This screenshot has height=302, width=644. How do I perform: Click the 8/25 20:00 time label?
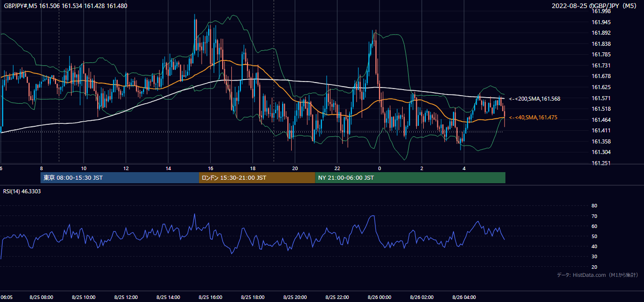tap(295, 297)
